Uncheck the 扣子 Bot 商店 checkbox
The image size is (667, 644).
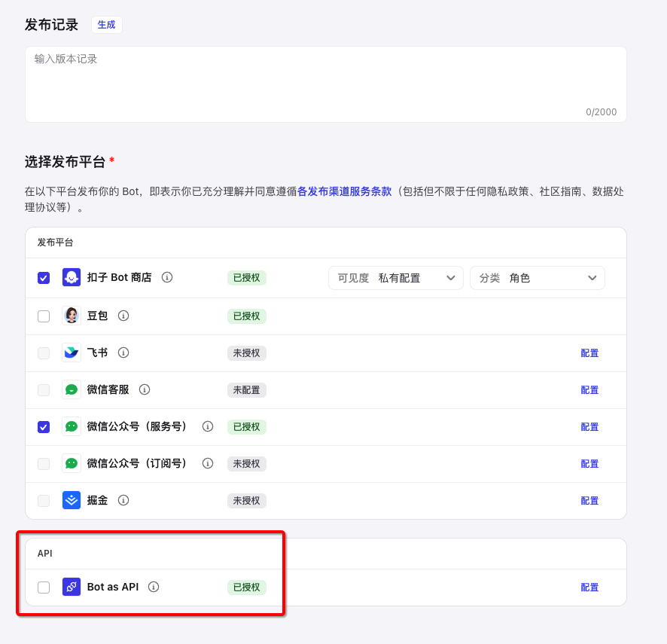point(44,278)
